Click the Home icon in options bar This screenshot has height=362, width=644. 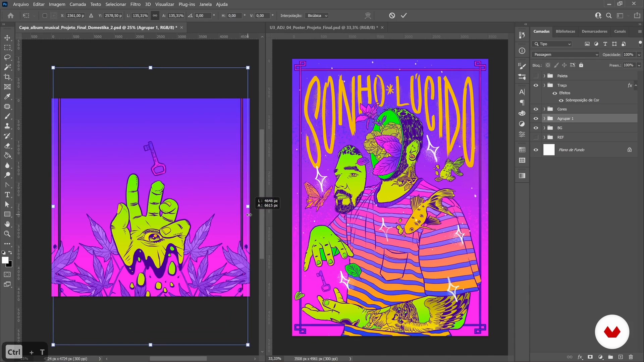pyautogui.click(x=11, y=15)
